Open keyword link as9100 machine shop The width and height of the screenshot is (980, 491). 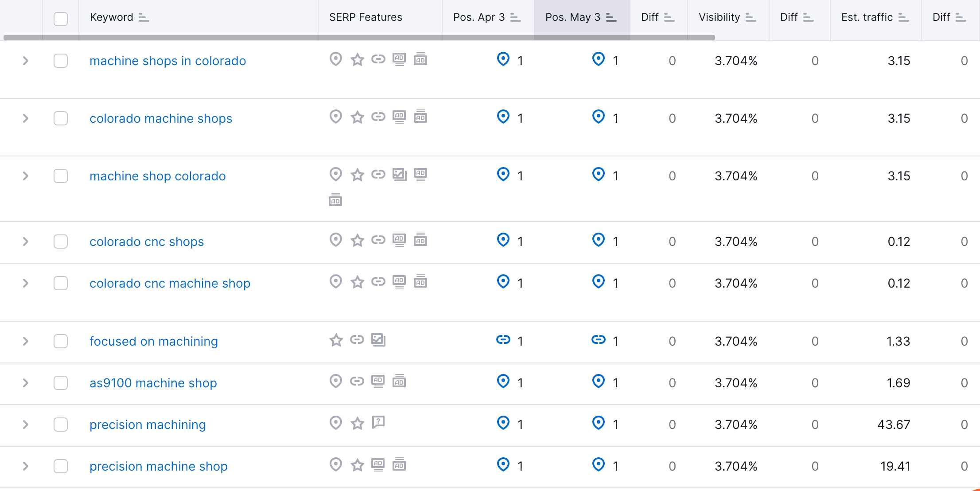pyautogui.click(x=153, y=383)
